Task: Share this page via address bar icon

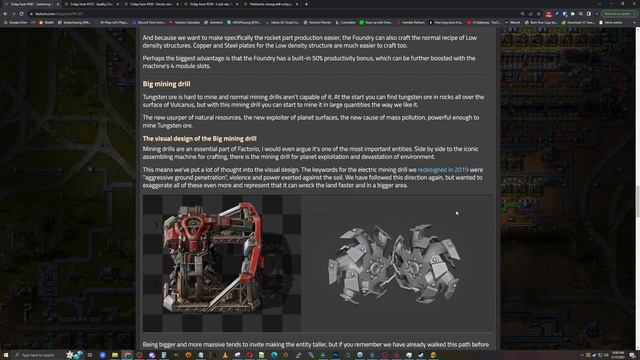Action: (x=531, y=13)
